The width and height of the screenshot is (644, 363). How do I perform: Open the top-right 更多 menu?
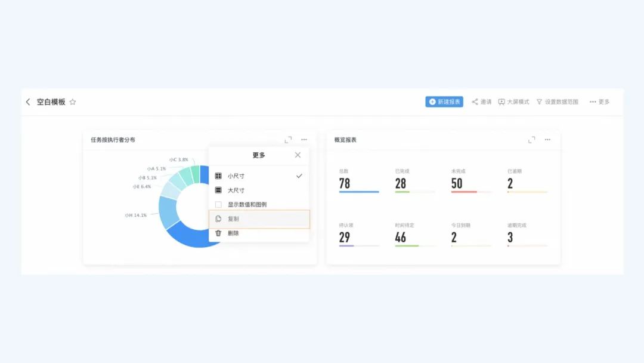coord(599,102)
